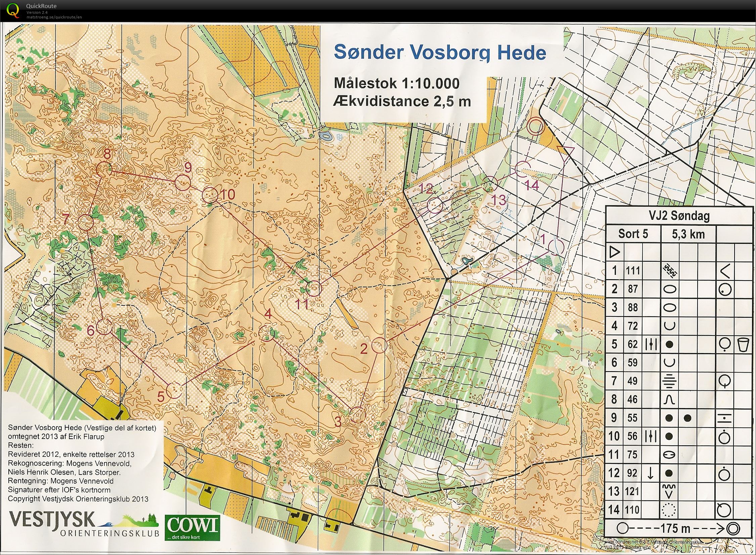
Task: Click control circle 7 on the map
Action: [86, 222]
